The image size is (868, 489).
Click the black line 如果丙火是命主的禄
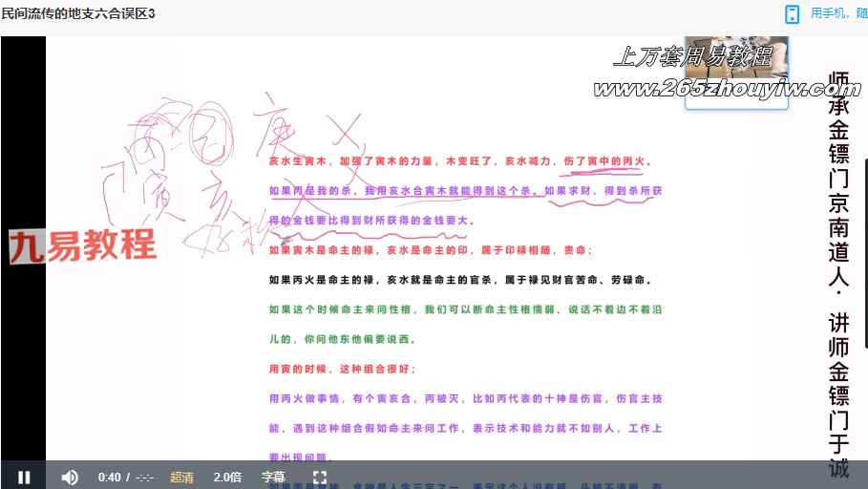[x=460, y=280]
